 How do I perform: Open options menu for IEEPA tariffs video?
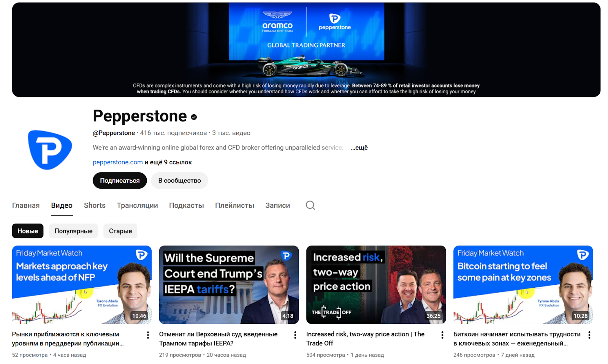point(295,335)
